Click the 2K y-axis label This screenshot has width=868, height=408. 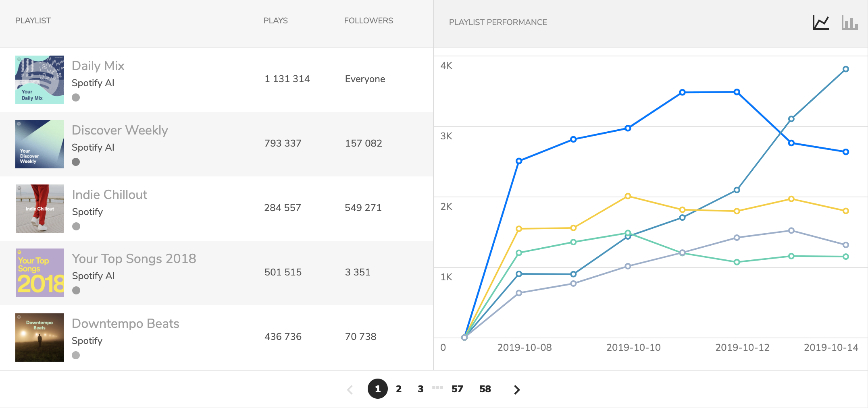coord(446,207)
